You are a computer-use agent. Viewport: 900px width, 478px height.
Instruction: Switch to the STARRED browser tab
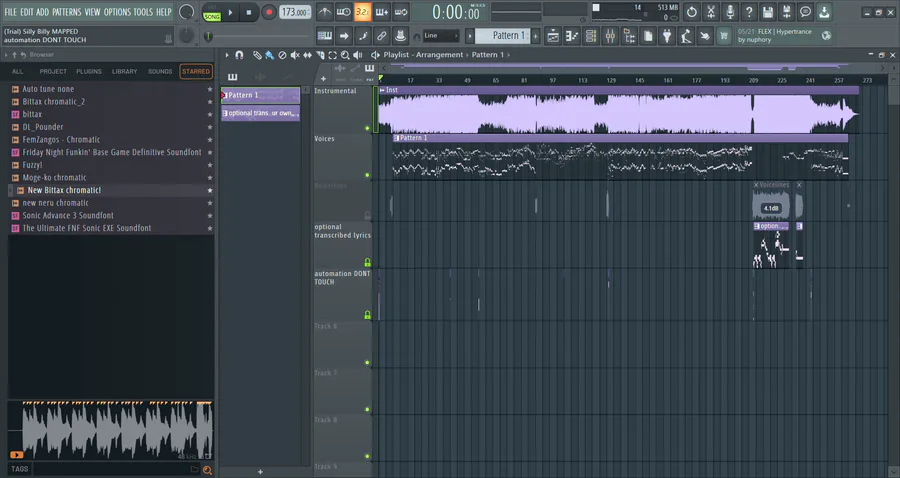(x=196, y=72)
